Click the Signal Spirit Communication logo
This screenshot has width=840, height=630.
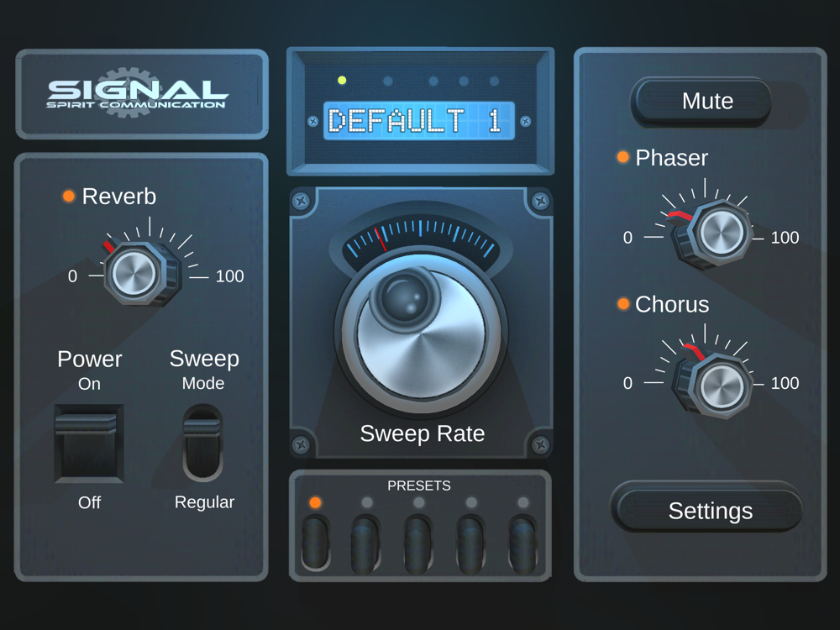(x=137, y=93)
